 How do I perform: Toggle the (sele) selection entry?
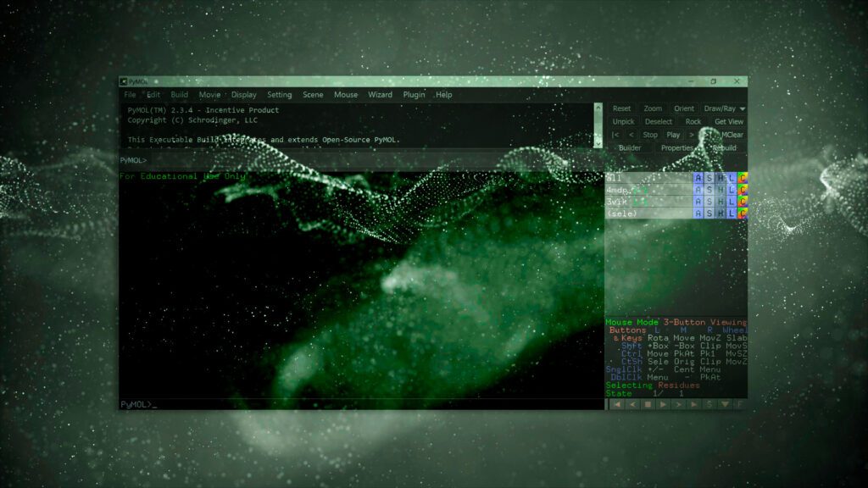coord(648,213)
